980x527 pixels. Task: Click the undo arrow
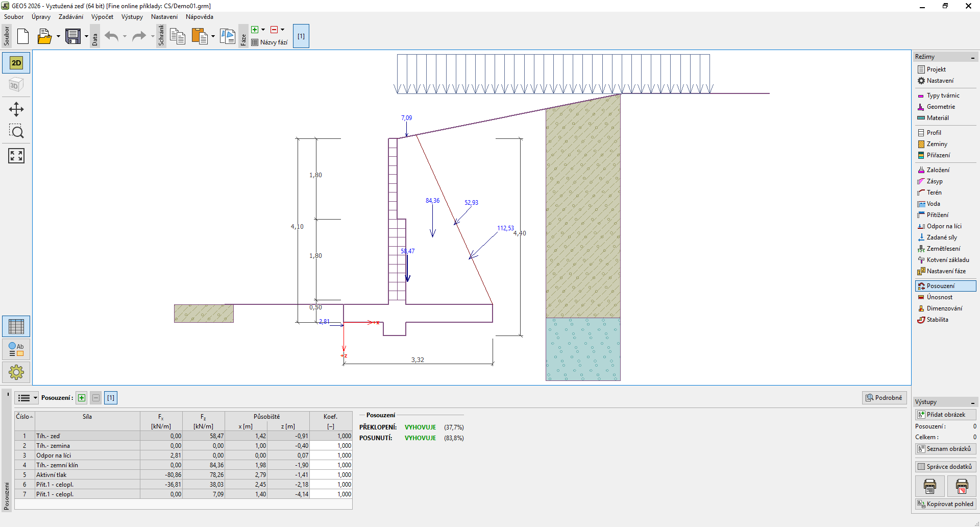pyautogui.click(x=111, y=36)
